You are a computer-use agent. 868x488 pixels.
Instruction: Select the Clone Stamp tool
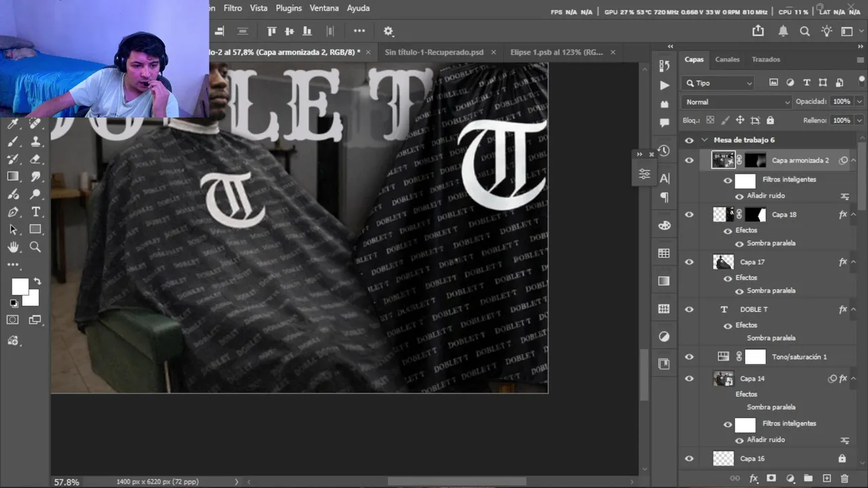click(x=35, y=142)
